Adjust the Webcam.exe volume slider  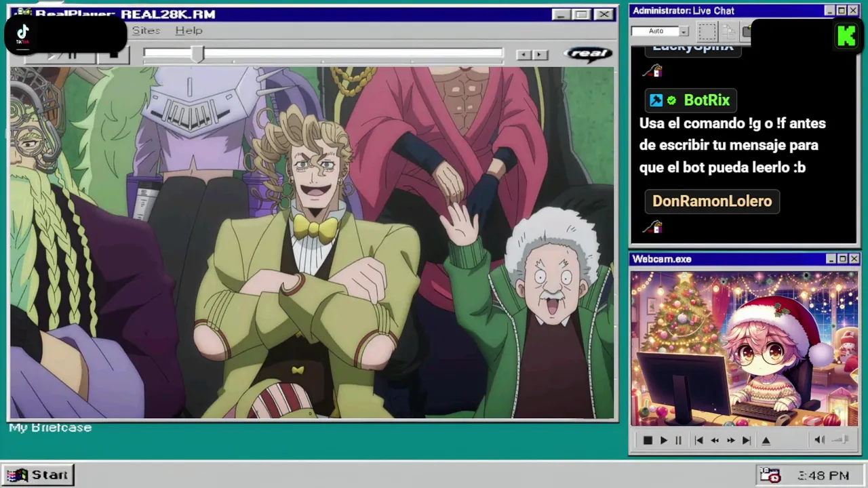[x=840, y=440]
